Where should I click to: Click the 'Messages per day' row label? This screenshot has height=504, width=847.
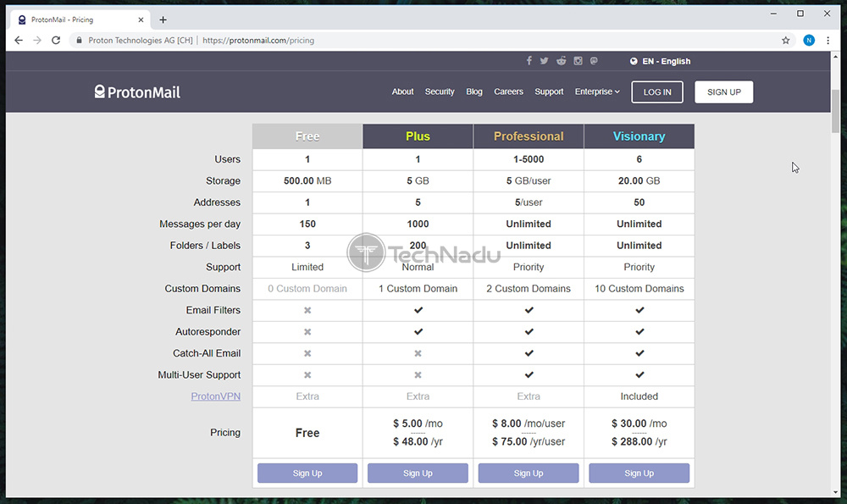coord(200,224)
